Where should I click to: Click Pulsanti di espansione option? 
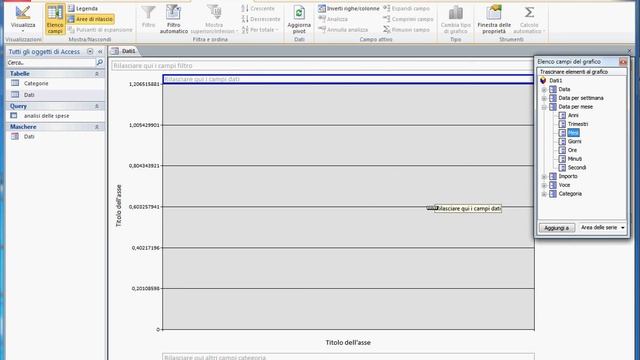click(100, 30)
